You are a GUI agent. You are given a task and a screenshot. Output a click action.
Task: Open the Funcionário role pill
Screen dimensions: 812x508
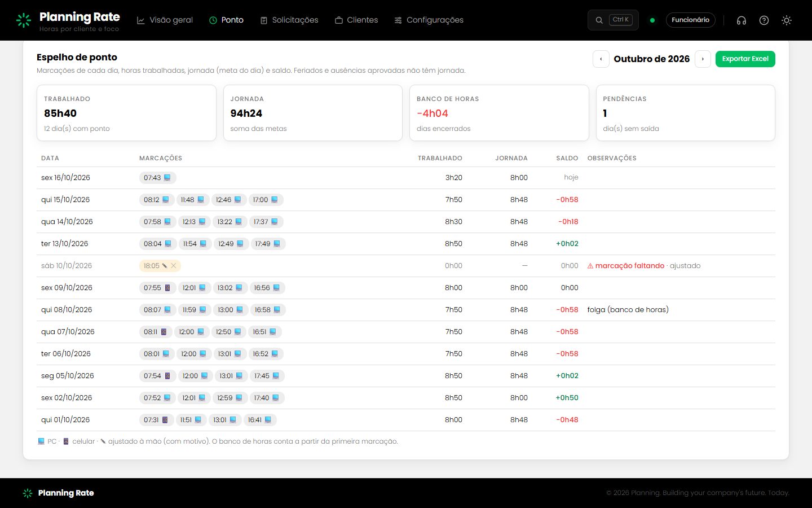click(691, 20)
